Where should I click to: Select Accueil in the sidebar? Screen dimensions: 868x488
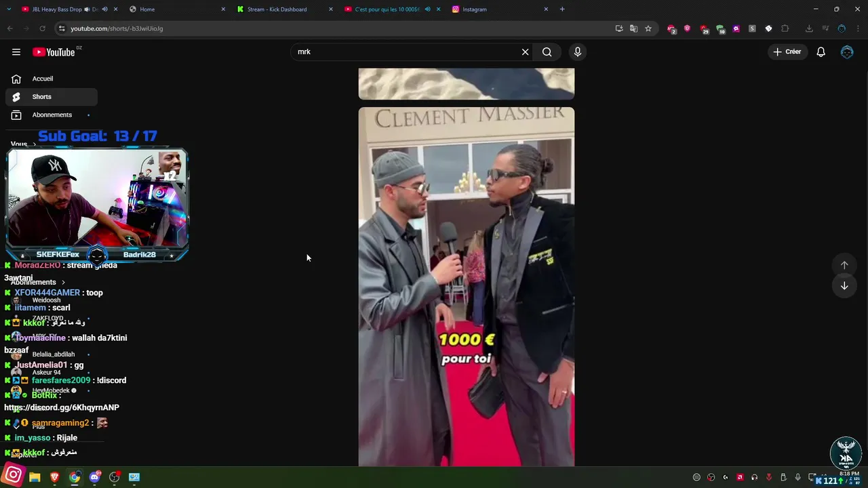(52, 79)
